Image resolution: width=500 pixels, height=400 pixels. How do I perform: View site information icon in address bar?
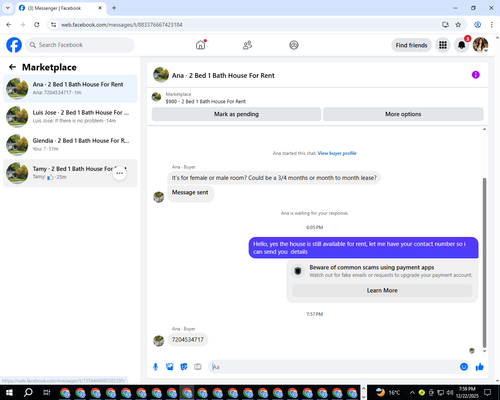pos(53,25)
